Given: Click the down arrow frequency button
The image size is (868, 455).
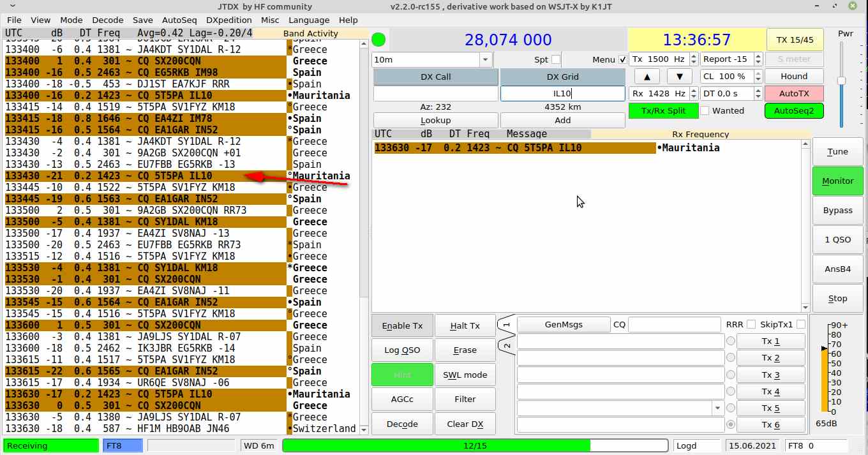Looking at the screenshot, I should [x=680, y=77].
